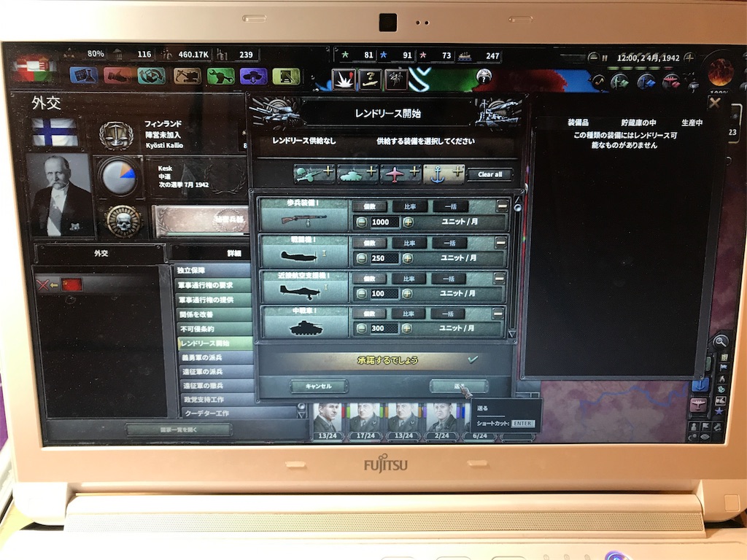Screen dimensions: 747x560
Task: Click the skull war-goal emblem
Action: 123,222
